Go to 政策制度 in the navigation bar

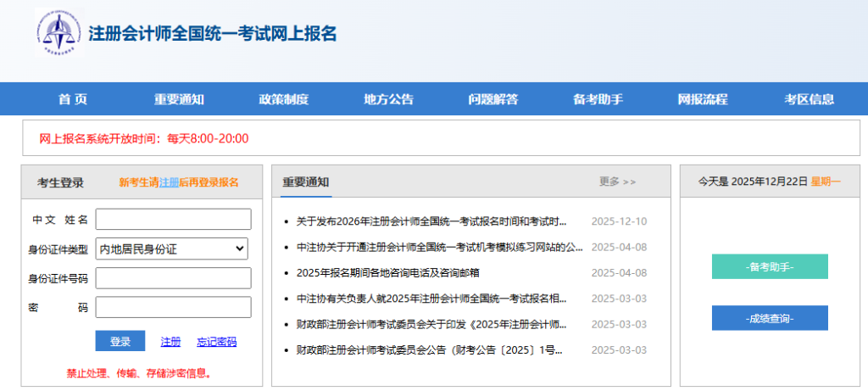coord(283,100)
